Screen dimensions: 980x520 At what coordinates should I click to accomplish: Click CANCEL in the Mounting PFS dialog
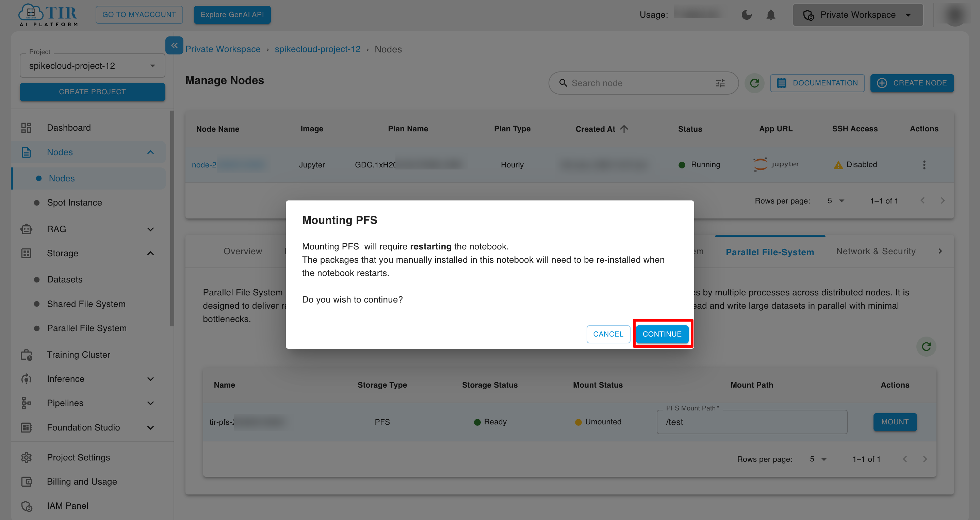coord(608,334)
